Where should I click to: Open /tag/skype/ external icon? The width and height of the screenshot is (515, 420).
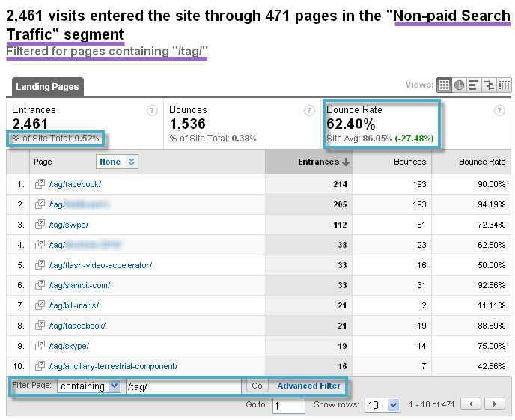(x=40, y=346)
